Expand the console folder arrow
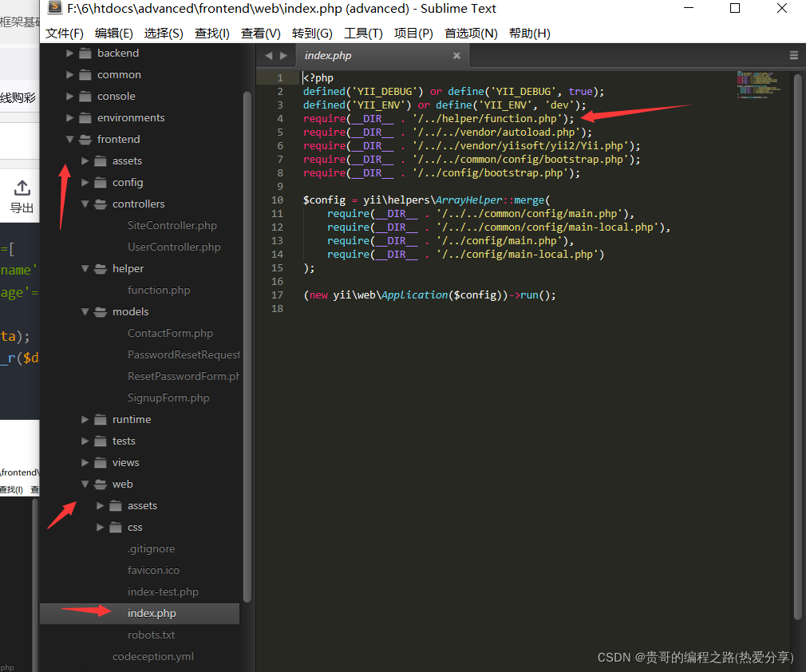The height and width of the screenshot is (672, 806). (x=70, y=96)
